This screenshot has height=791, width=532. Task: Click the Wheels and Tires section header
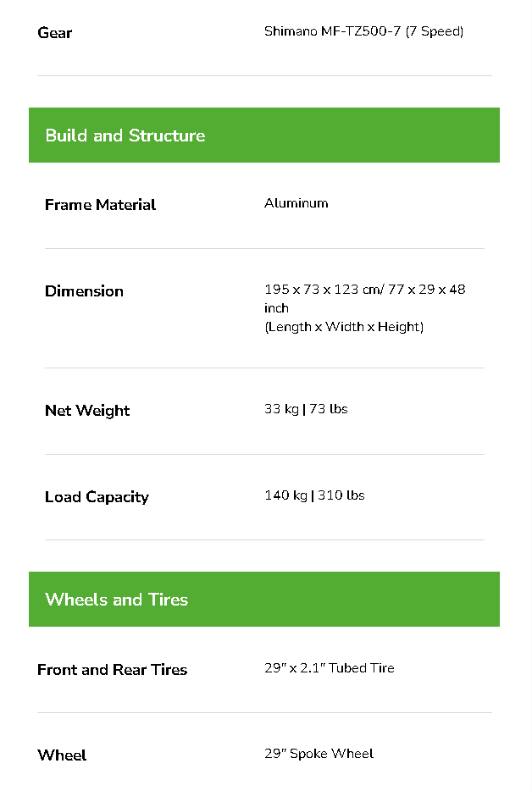tap(117, 600)
